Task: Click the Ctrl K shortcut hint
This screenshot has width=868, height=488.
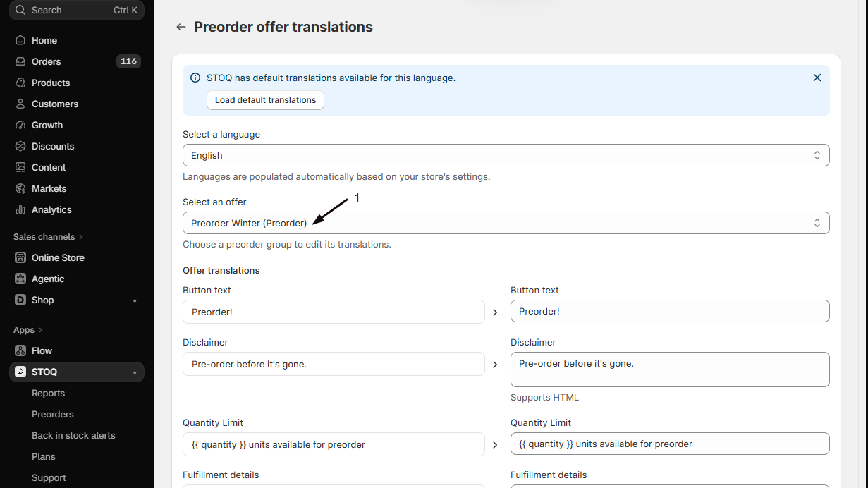Action: tap(126, 10)
